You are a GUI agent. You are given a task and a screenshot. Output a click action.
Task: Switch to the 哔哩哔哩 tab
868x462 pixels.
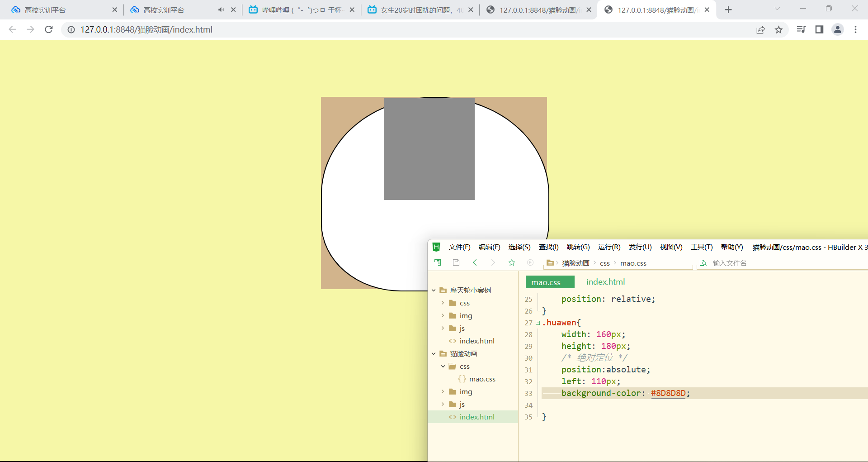pos(301,10)
